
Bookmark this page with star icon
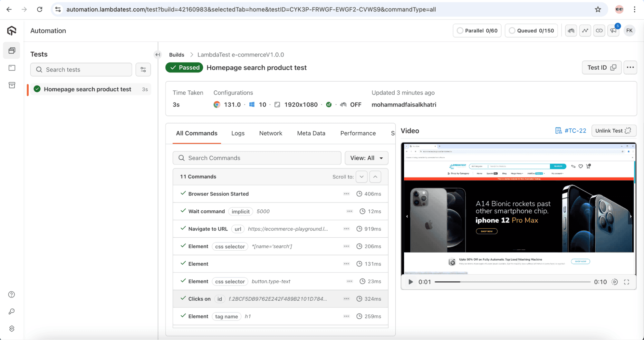[x=598, y=9]
